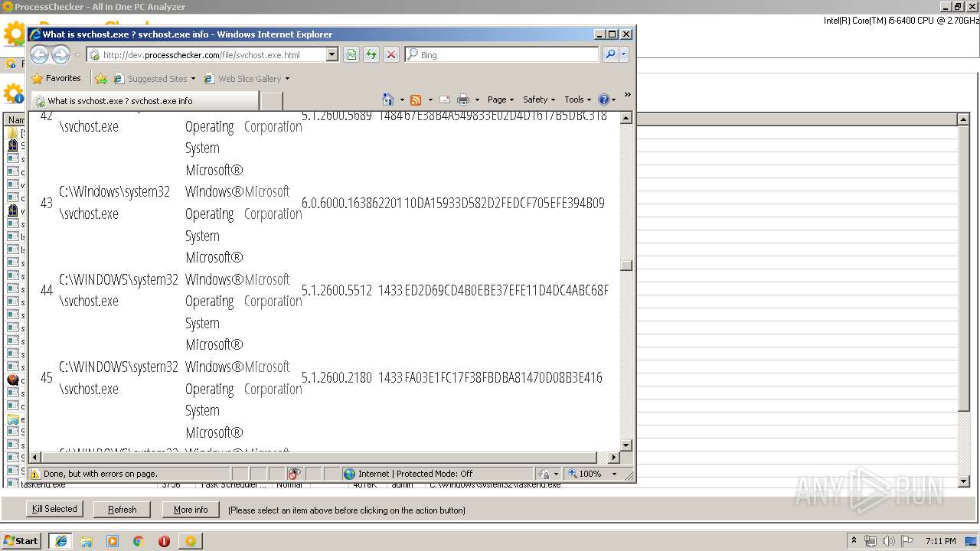Screen dimensions: 980x551
Task: Click the Read Mail icon
Action: tap(444, 99)
